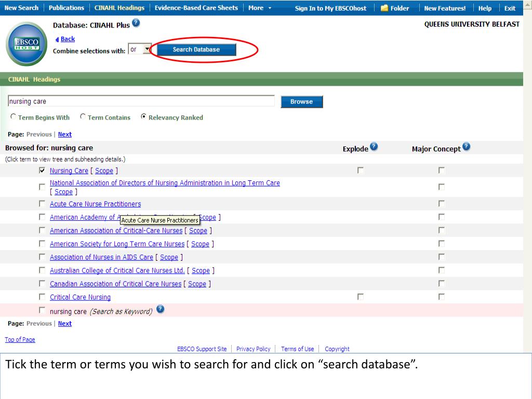Image resolution: width=532 pixels, height=399 pixels.
Task: Select the Term Contains radio button
Action: [83, 116]
